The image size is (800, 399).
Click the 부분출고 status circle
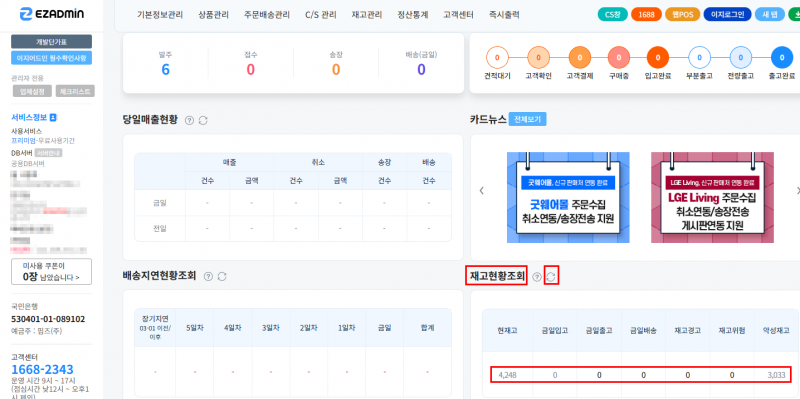pos(699,58)
